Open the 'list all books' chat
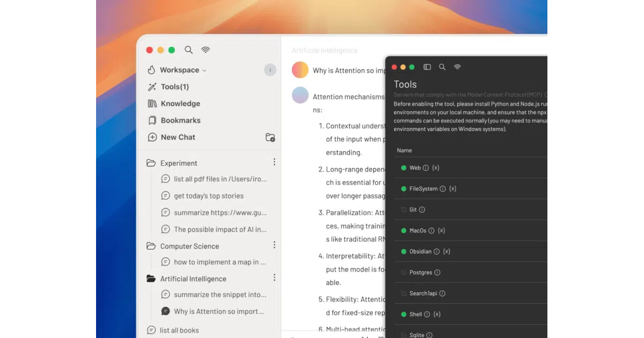 [173, 330]
